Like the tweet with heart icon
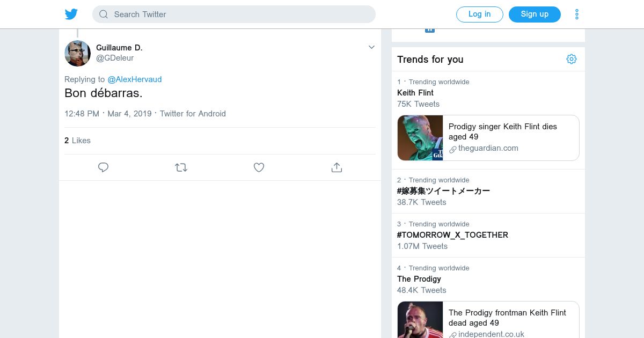The image size is (644, 338). tap(259, 167)
